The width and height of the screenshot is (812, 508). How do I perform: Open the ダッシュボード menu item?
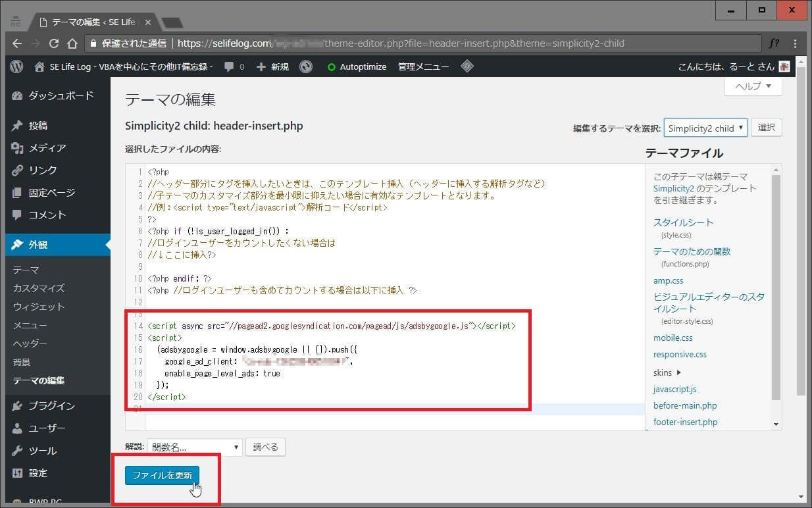point(61,95)
